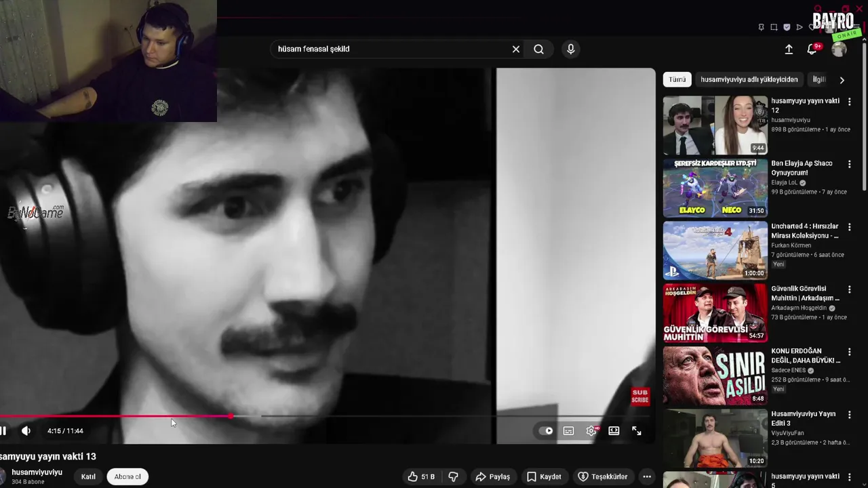Open options menu for Ben Elayja Ap Shaco
This screenshot has width=868, height=488.
849,164
